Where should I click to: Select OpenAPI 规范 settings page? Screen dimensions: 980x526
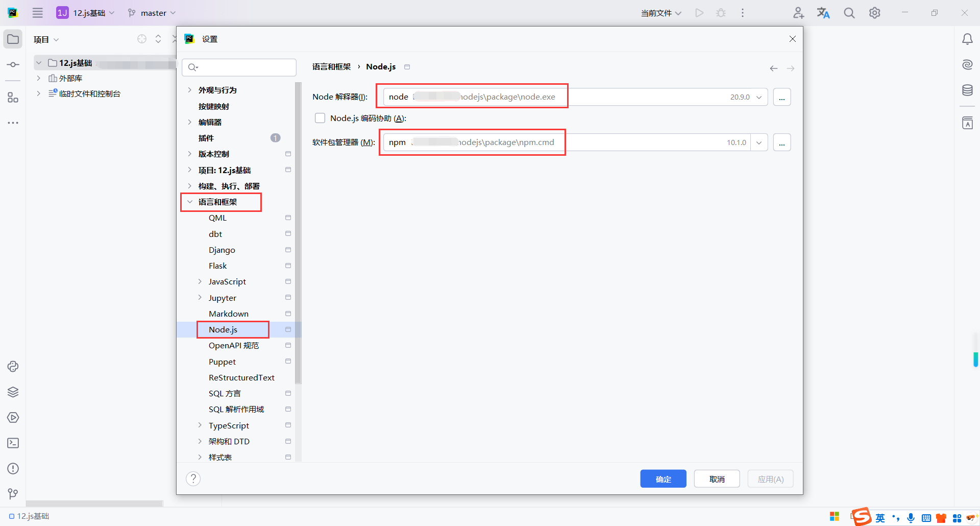tap(234, 345)
